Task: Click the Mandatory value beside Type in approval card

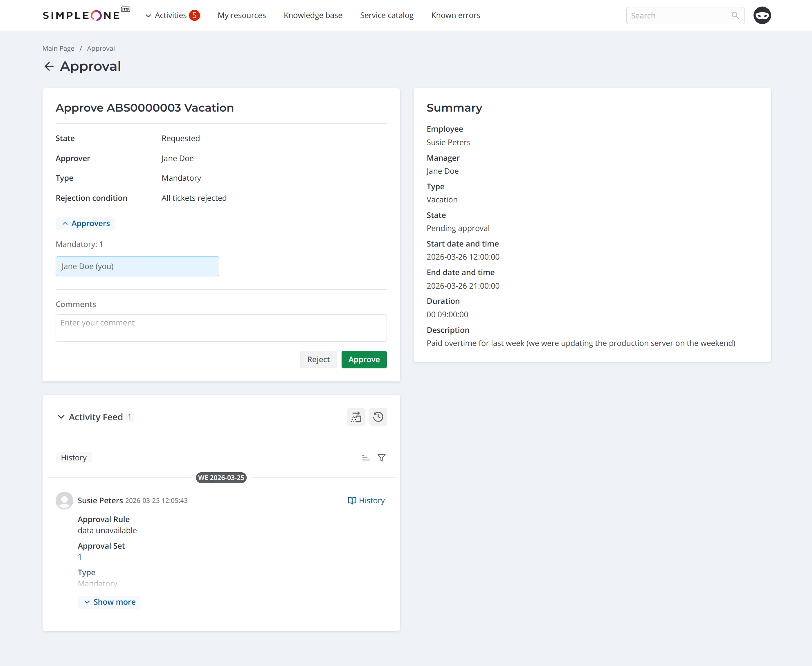Action: [181, 178]
